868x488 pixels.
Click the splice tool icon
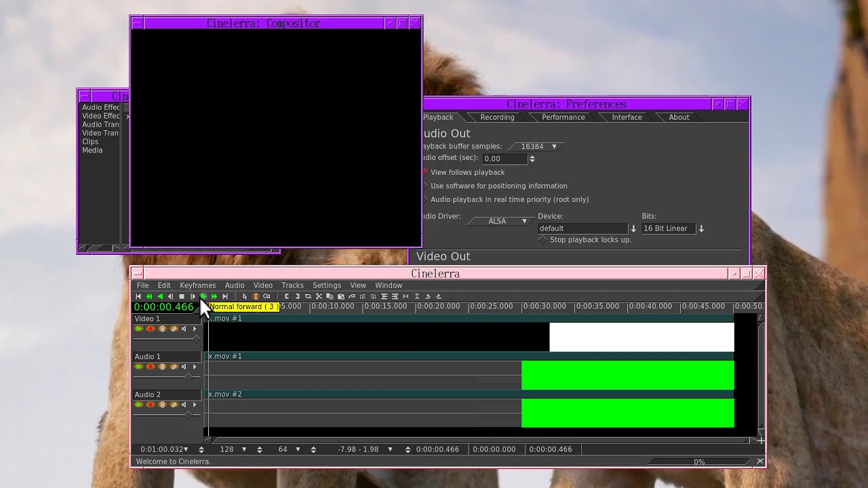click(308, 296)
